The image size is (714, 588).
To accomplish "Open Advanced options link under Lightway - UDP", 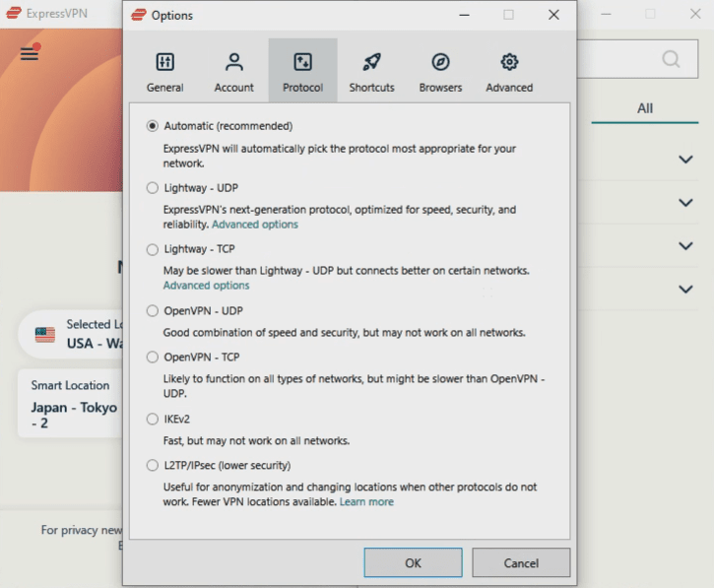I will pos(255,225).
